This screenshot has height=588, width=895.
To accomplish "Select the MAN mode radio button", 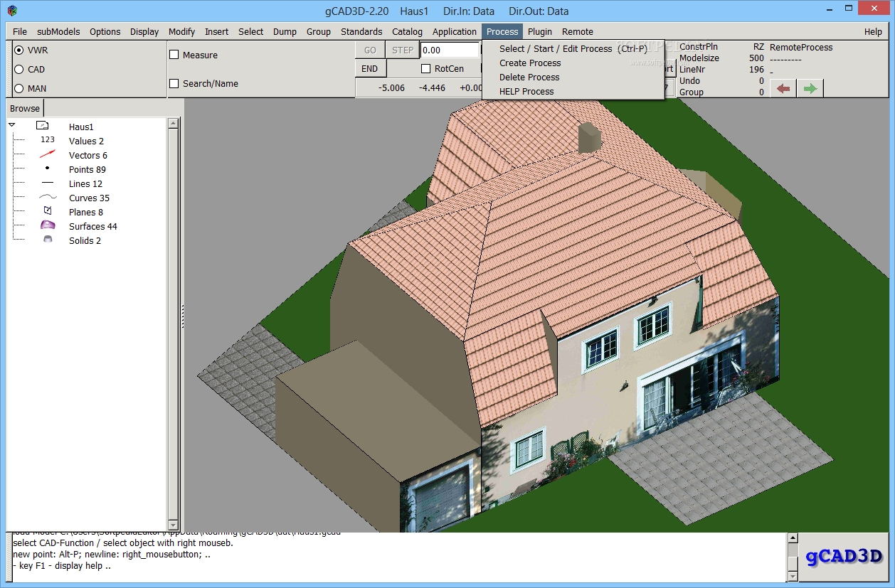I will [19, 88].
